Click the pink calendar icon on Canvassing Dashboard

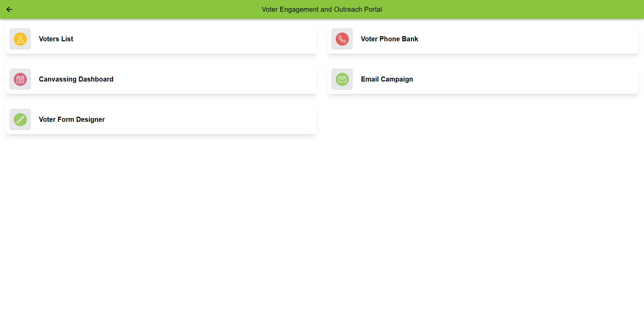pyautogui.click(x=20, y=79)
